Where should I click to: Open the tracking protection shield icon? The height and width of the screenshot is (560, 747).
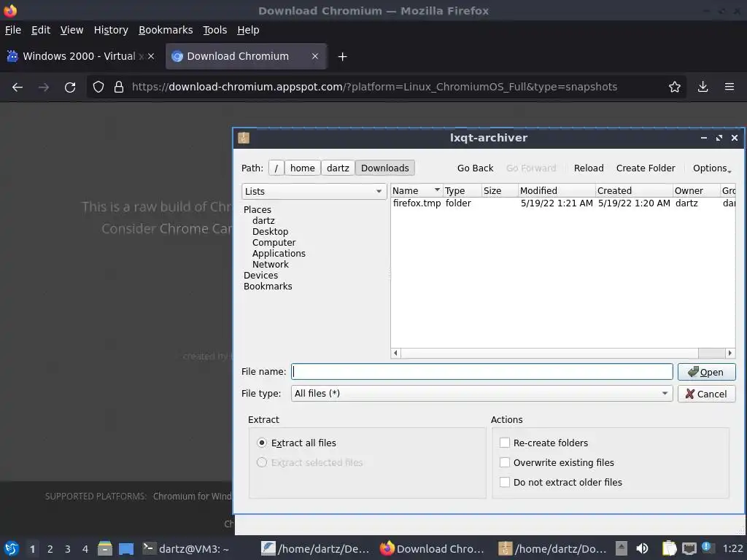[98, 87]
